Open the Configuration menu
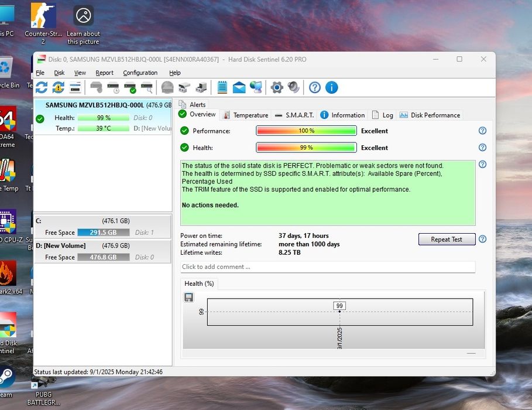Image resolution: width=532 pixels, height=410 pixels. (x=140, y=73)
